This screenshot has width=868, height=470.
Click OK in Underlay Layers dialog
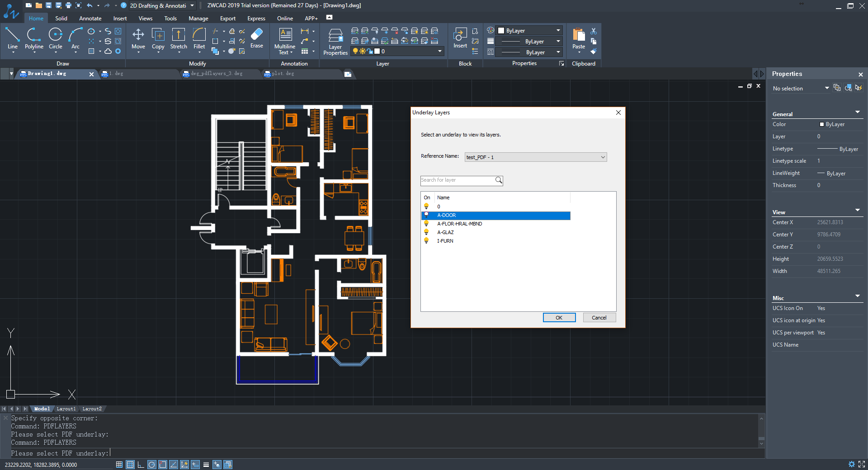coord(559,318)
